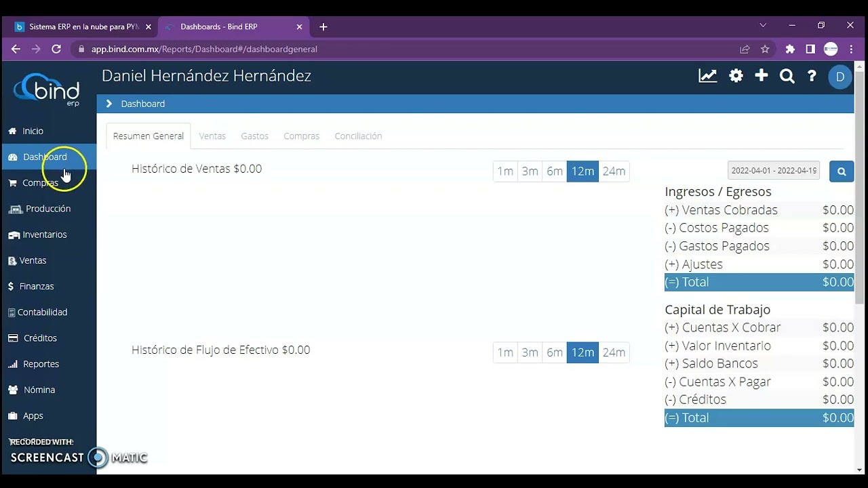868x488 pixels.
Task: Reload the page
Action: (x=56, y=49)
